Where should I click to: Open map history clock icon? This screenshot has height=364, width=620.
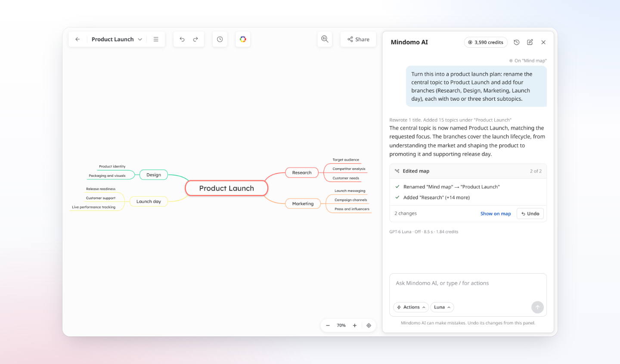(220, 39)
